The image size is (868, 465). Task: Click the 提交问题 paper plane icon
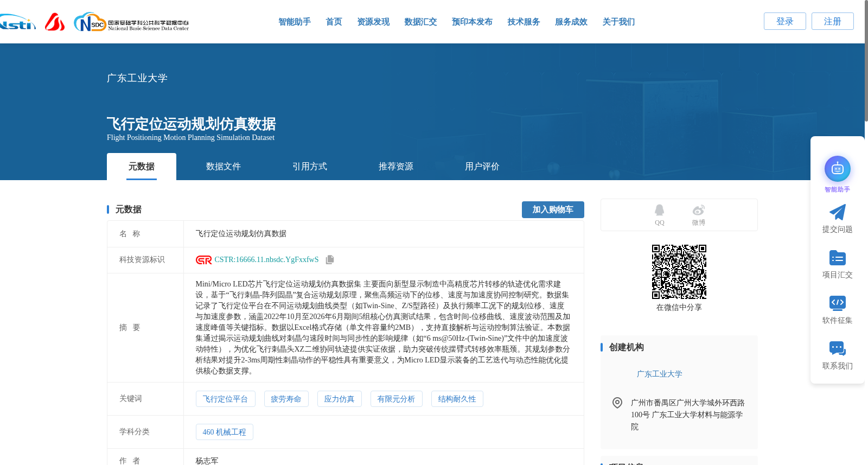(837, 212)
